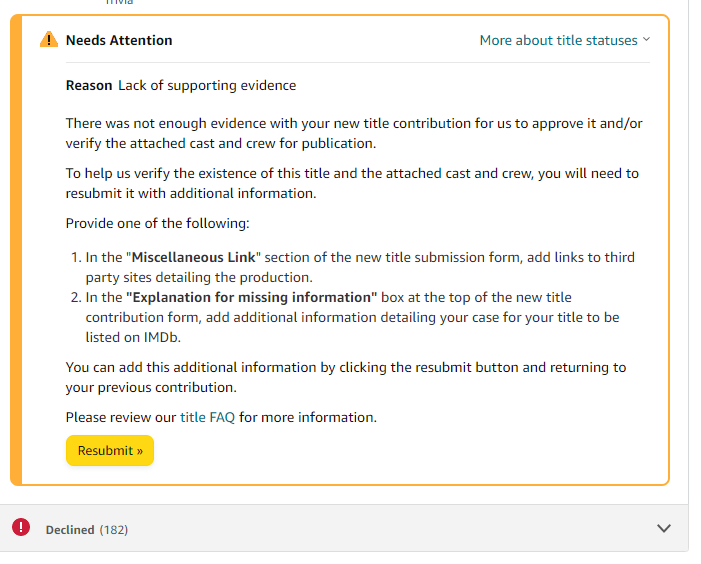
Task: Select the Declined (182) label
Action: pyautogui.click(x=87, y=529)
